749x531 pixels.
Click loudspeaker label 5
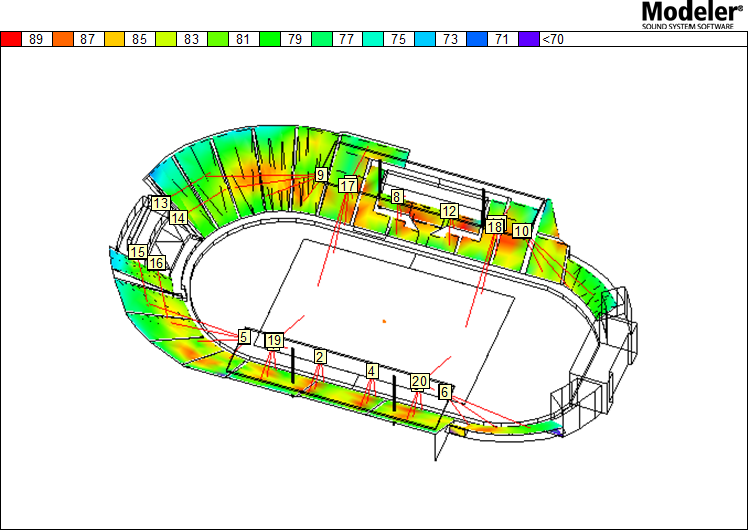[x=244, y=337]
